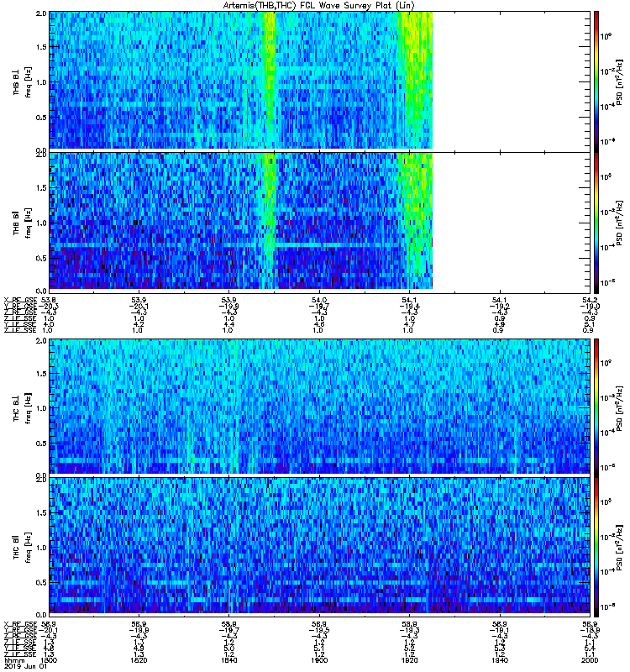This screenshot has height=672, width=630.
Task: Click the 1.0 frequency tick of THC B∥ panel
Action: point(41,548)
